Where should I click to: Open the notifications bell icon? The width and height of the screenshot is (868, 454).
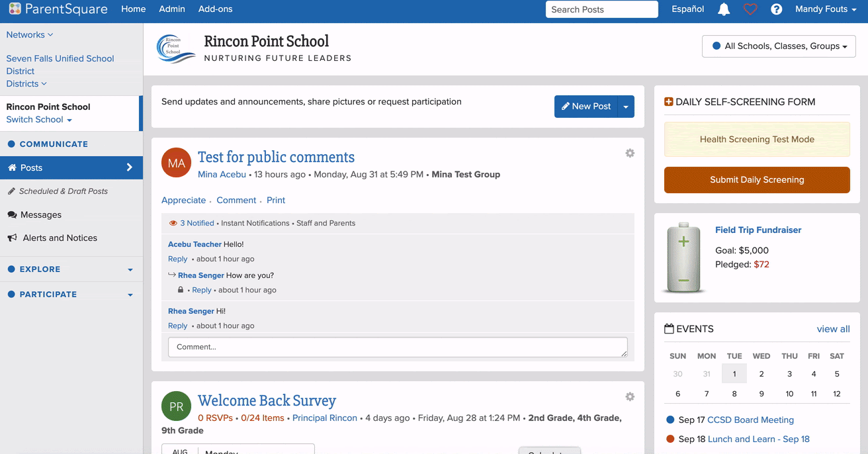click(724, 9)
